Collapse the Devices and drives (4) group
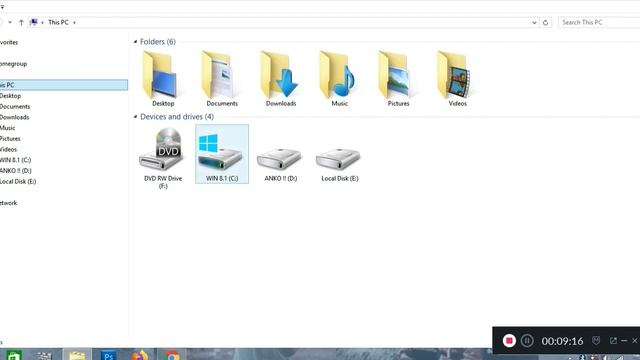The width and height of the screenshot is (640, 360). coord(136,117)
